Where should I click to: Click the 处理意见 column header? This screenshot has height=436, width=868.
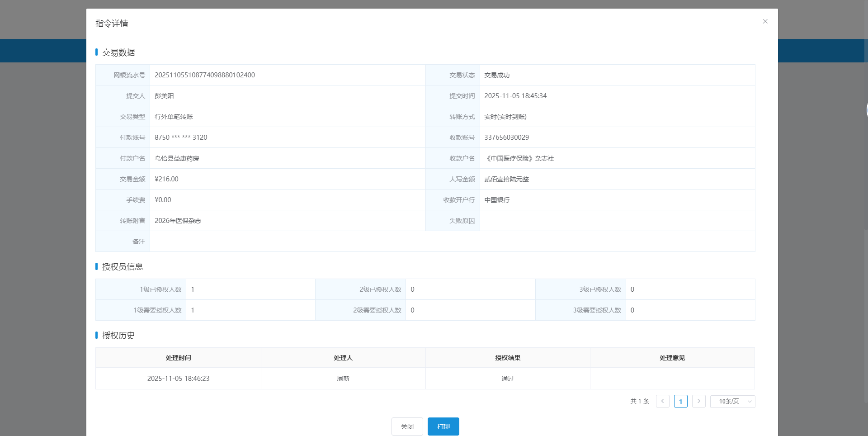(672, 358)
